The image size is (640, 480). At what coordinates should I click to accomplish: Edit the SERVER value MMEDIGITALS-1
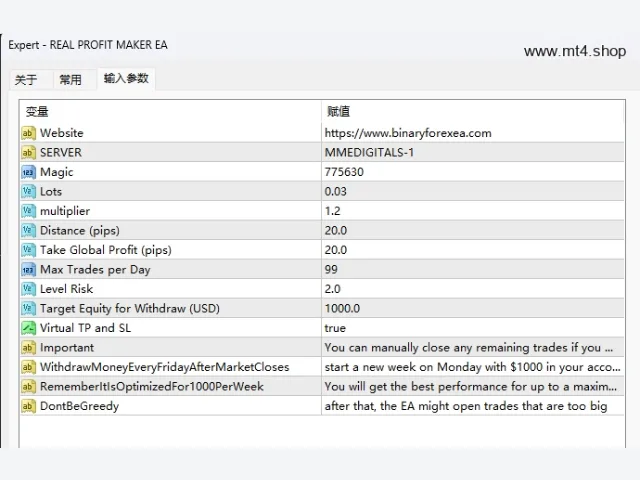click(369, 153)
